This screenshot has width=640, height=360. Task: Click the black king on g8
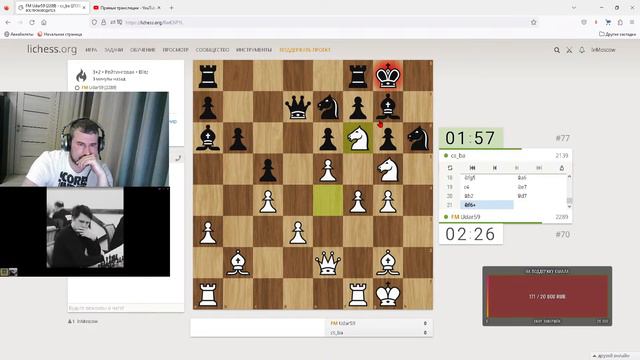point(388,75)
